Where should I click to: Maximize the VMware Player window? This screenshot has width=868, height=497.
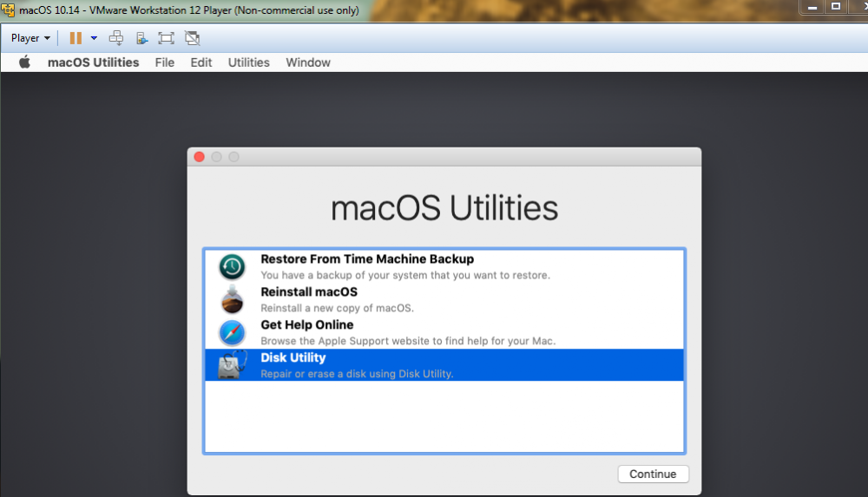836,7
